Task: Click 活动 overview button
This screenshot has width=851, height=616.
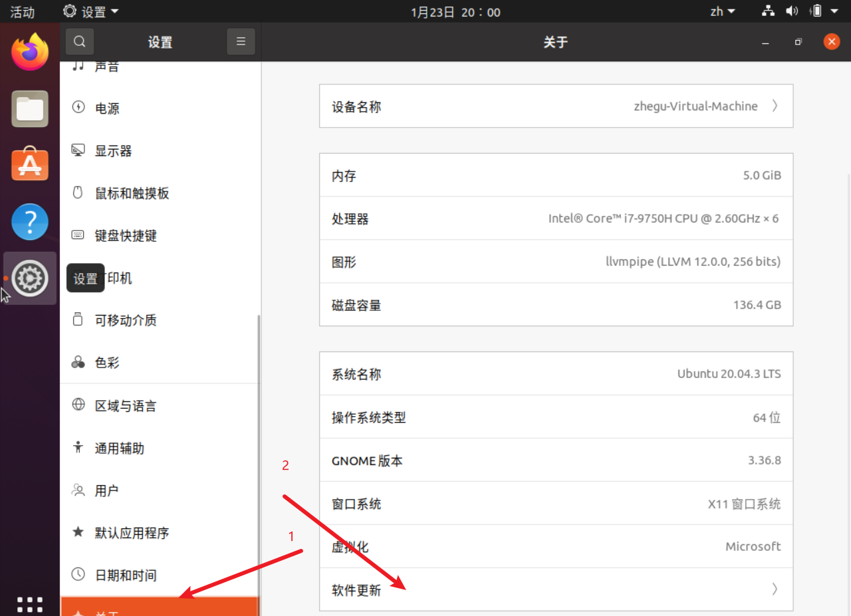Action: (22, 11)
